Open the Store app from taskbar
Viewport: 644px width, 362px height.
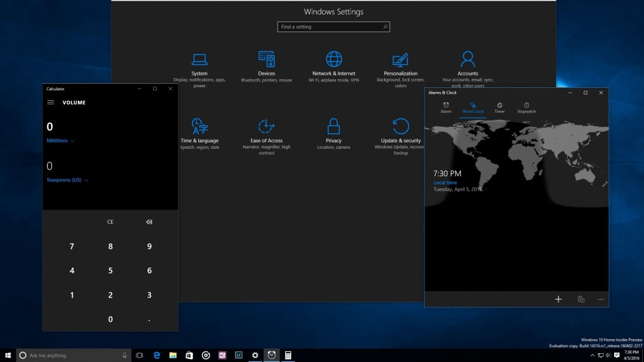(189, 355)
